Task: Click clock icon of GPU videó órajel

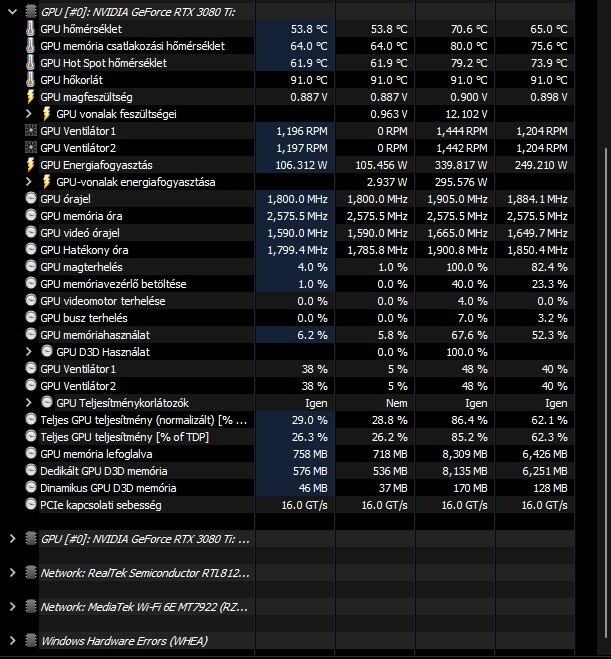Action: tap(31, 232)
